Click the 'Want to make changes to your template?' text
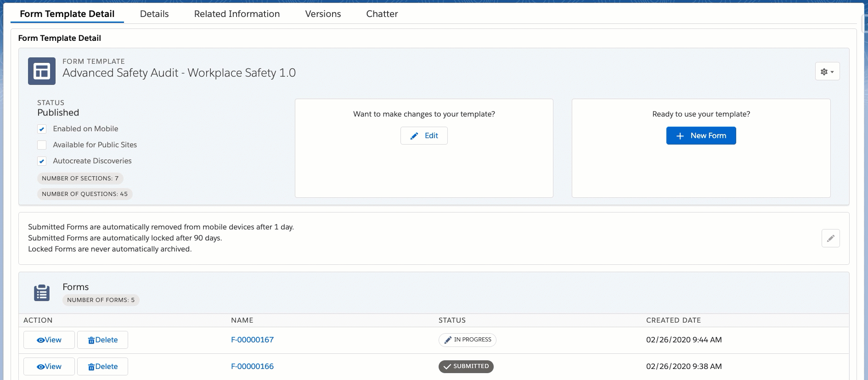Screen dimensions: 868x380 tap(424, 114)
